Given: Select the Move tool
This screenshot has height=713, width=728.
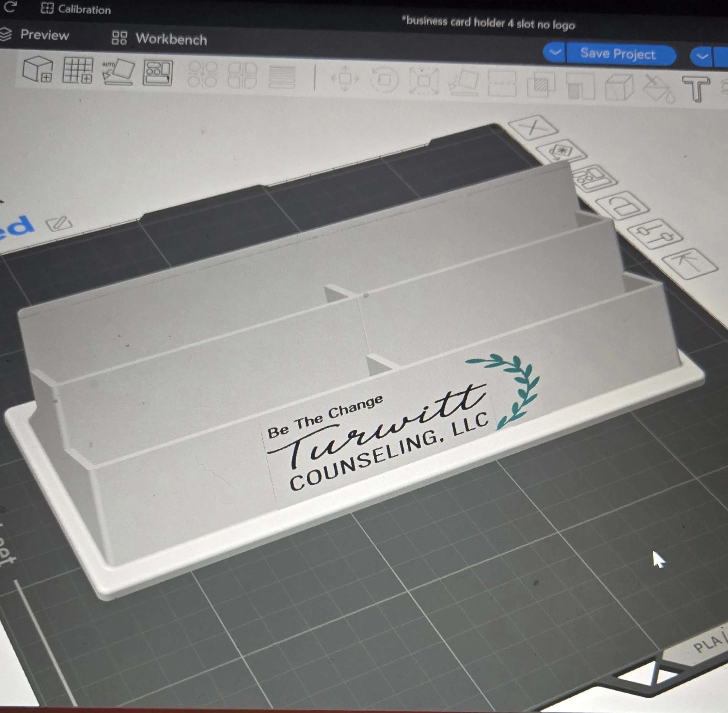Looking at the screenshot, I should click(x=345, y=79).
